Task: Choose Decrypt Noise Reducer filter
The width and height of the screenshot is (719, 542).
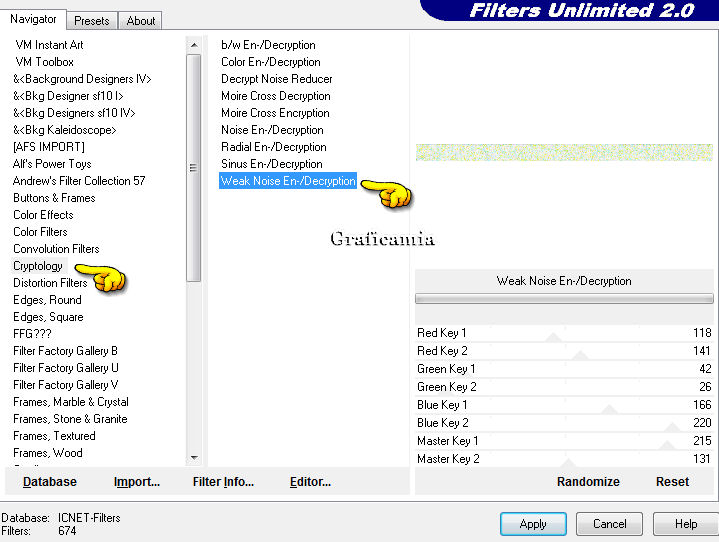Action: pos(277,79)
